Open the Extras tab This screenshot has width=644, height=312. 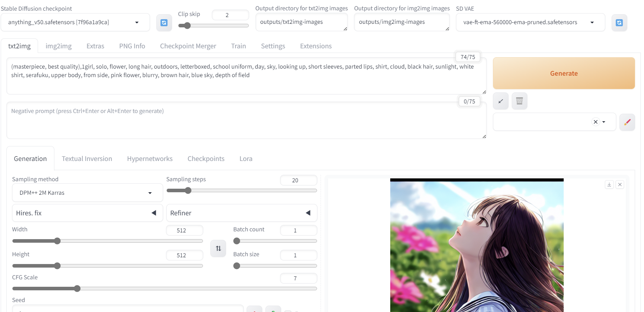click(x=96, y=46)
